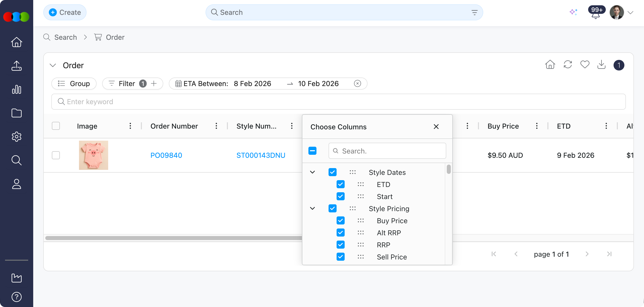Favorite this view using the heart icon
The width and height of the screenshot is (644, 307).
585,65
